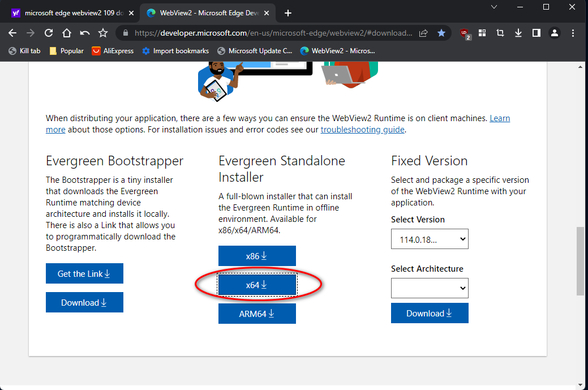View site info via the padlock icon
Viewport: 588px width, 390px height.
point(126,33)
